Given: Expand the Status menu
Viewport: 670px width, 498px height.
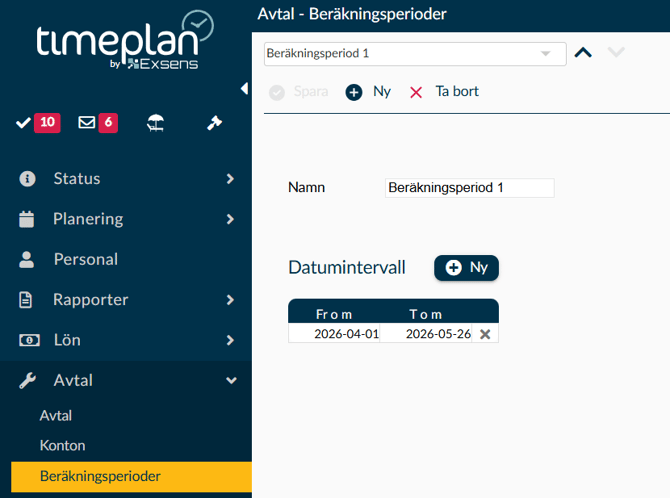Looking at the screenshot, I should (125, 179).
